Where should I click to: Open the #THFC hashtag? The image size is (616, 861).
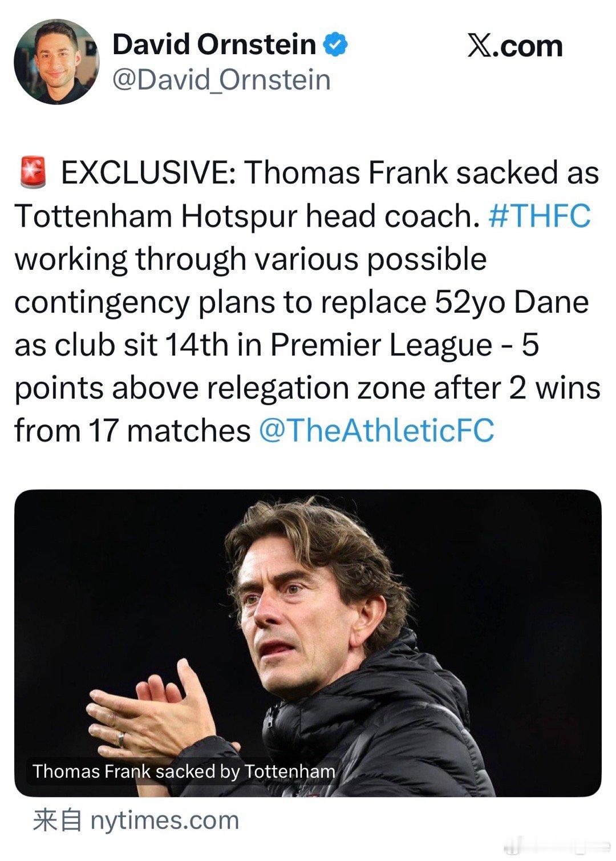tap(540, 216)
